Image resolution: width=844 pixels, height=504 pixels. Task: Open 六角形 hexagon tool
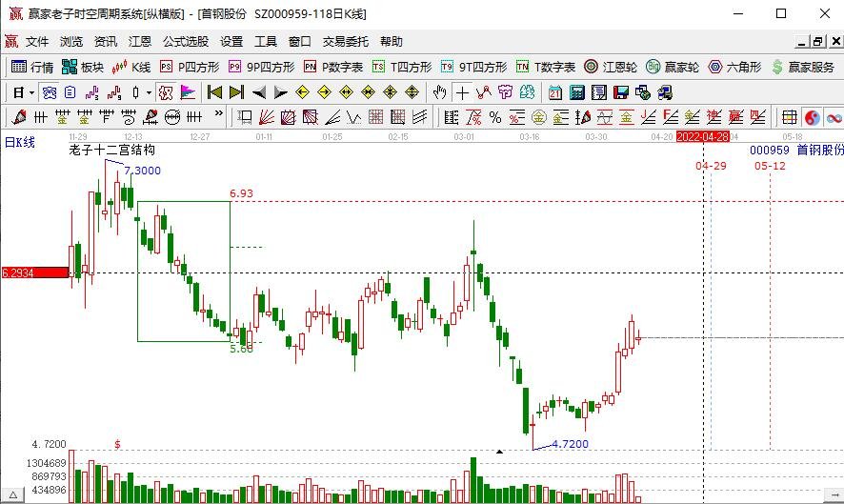(734, 67)
